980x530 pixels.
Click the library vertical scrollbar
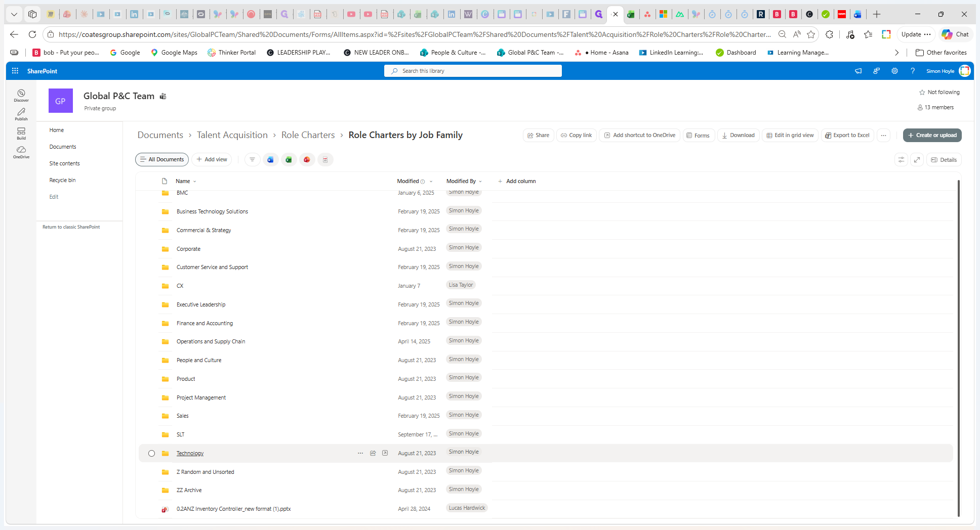(x=959, y=348)
